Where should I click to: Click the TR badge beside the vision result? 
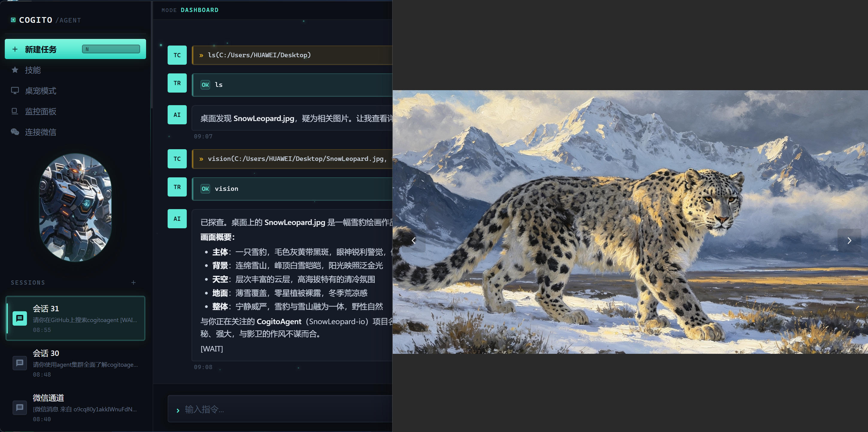click(177, 187)
